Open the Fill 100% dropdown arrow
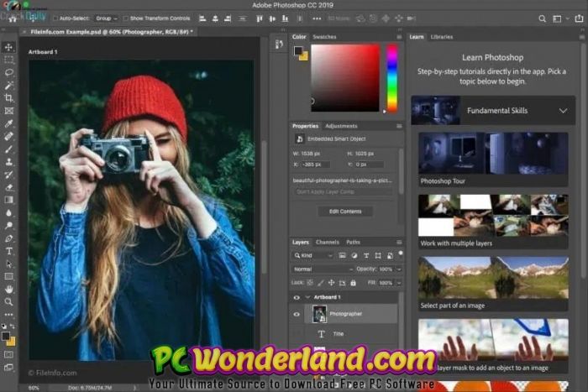588x392 pixels. (399, 283)
